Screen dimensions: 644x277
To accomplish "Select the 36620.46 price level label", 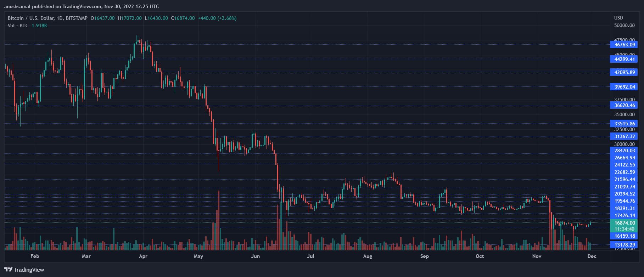I will (x=624, y=105).
